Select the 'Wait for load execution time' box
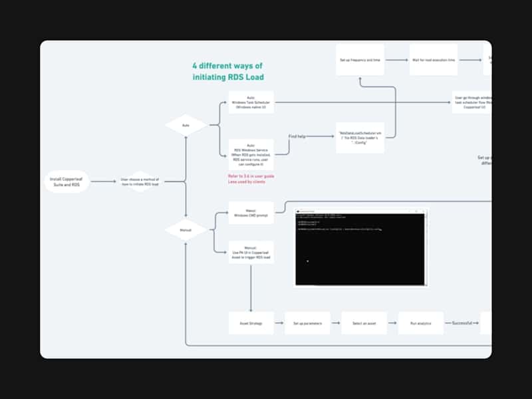Screen dimensions: 532x399 (x=434, y=60)
